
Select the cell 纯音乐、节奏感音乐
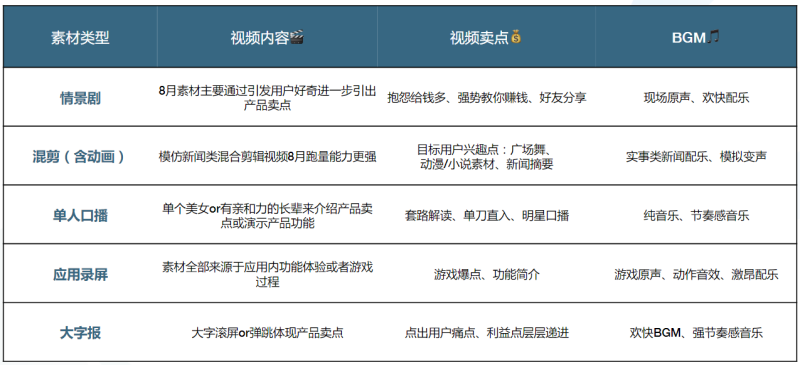coord(696,215)
